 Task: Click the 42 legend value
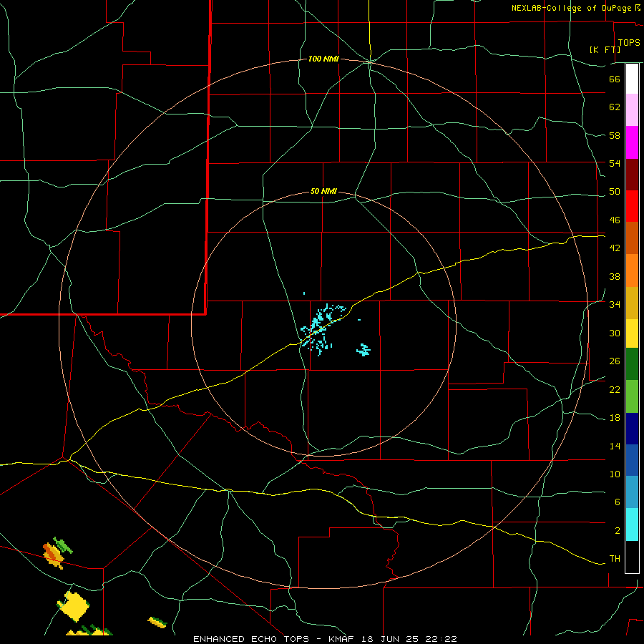[x=615, y=248]
